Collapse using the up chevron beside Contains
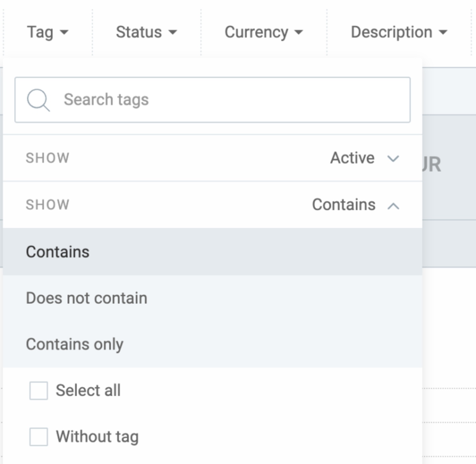 click(x=393, y=205)
